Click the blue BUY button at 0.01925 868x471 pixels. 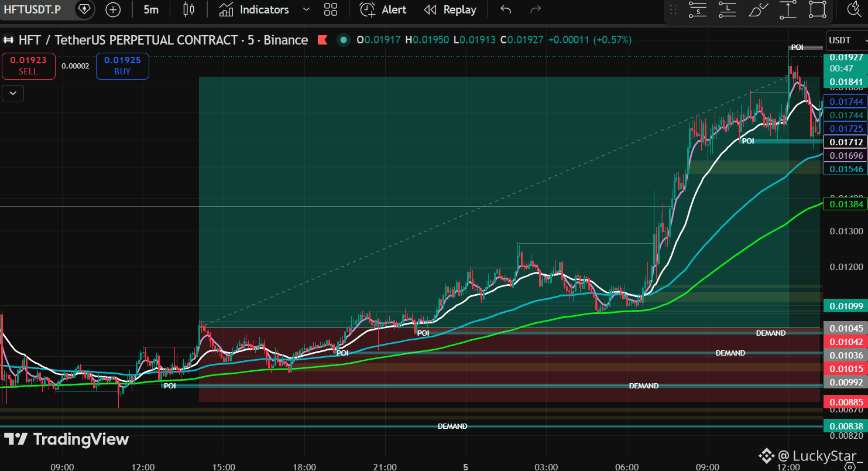coord(122,66)
